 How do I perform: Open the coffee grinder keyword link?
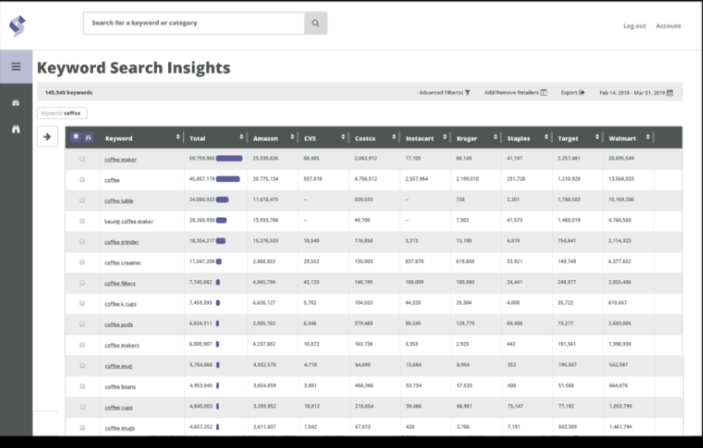pos(122,242)
